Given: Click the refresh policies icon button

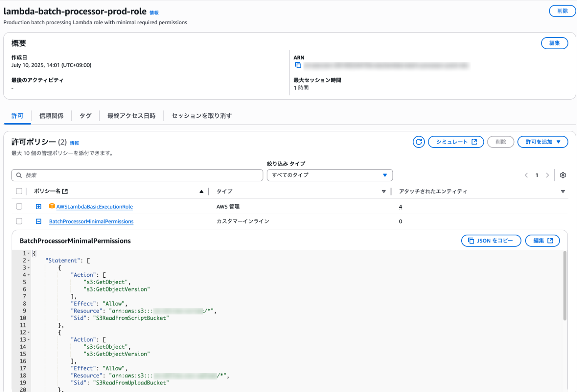Looking at the screenshot, I should (419, 142).
